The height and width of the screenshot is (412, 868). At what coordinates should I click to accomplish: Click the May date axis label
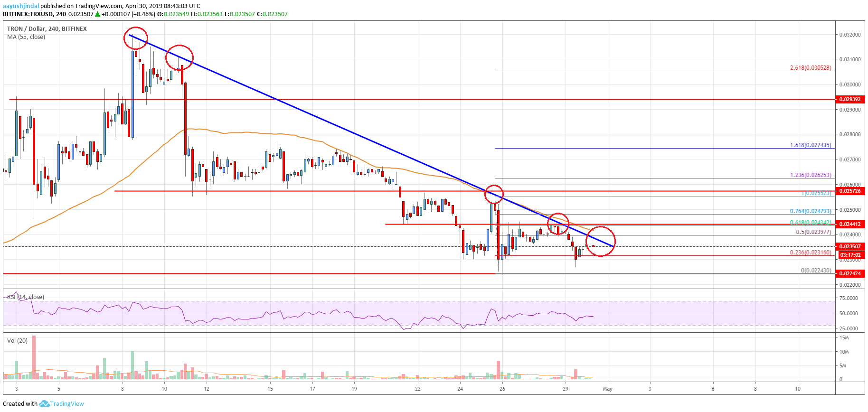(608, 389)
